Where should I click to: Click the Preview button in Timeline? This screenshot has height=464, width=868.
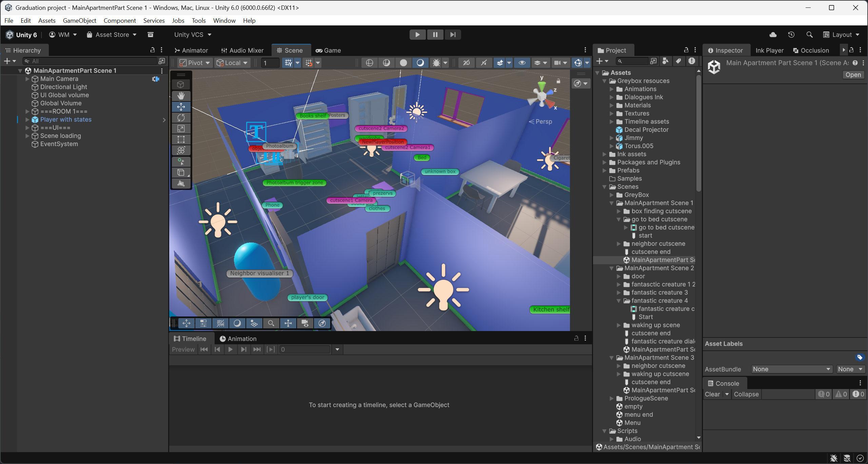183,349
